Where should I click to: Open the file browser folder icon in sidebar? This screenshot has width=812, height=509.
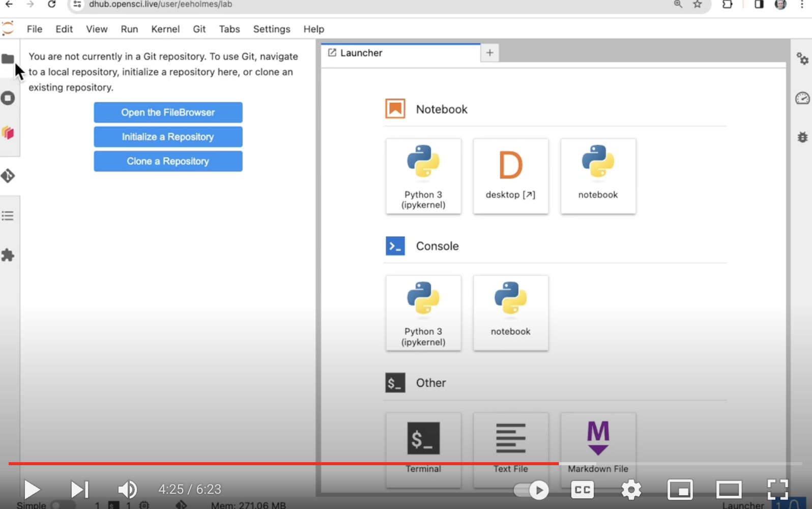click(x=8, y=59)
